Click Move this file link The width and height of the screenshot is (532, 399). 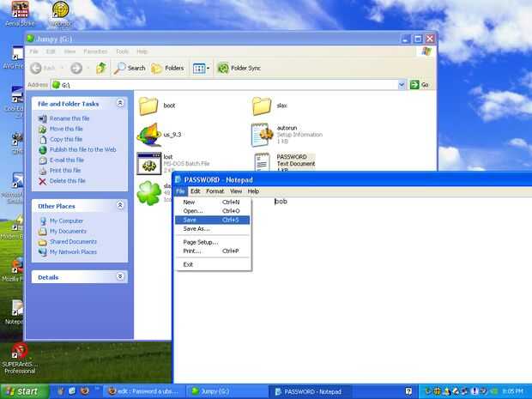(66, 129)
